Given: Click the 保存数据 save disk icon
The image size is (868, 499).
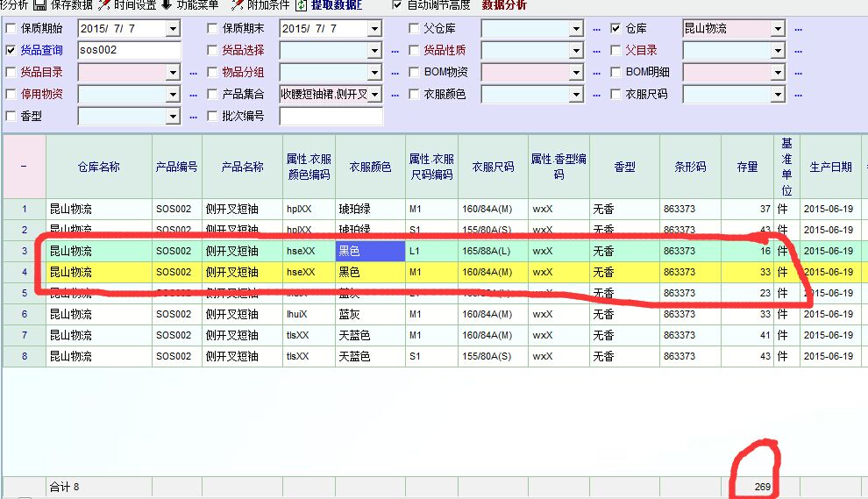Looking at the screenshot, I should click(39, 5).
